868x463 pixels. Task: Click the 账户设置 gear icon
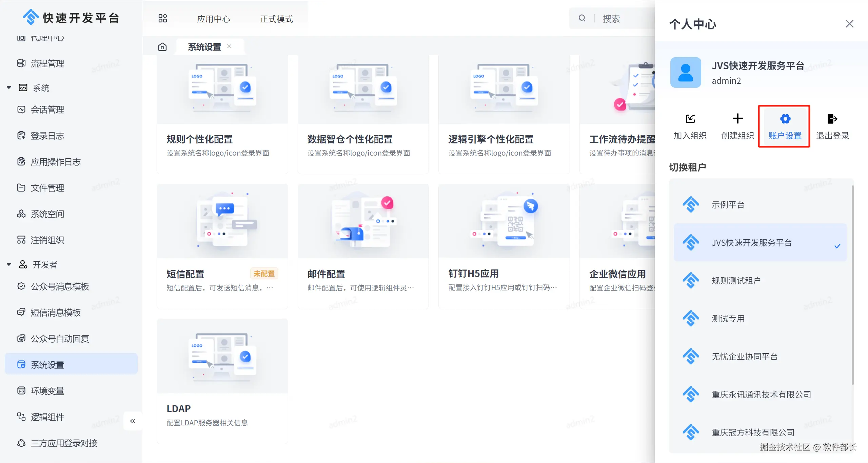(785, 119)
